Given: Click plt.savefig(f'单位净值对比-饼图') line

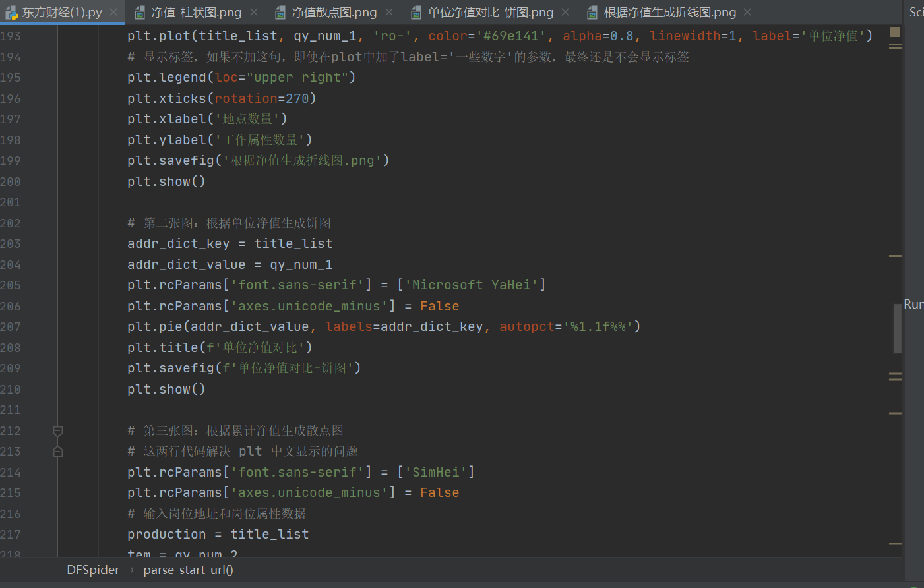Looking at the screenshot, I should (244, 368).
